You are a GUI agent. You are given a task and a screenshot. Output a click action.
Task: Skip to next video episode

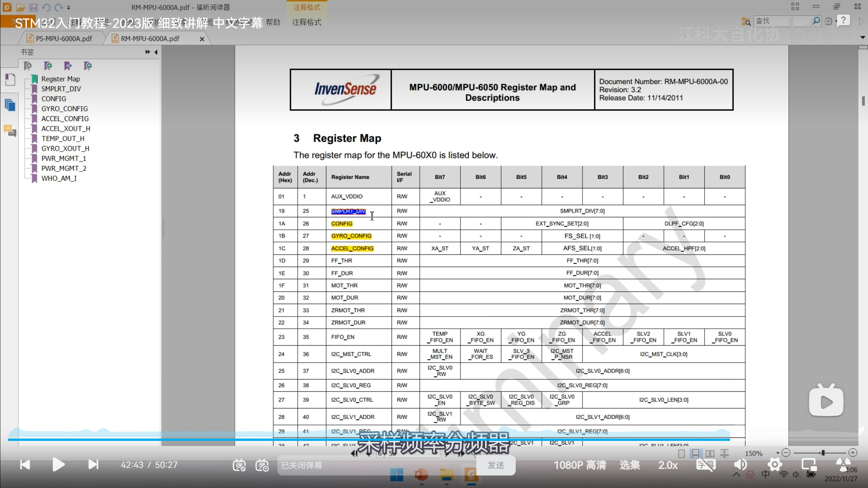pos(93,465)
